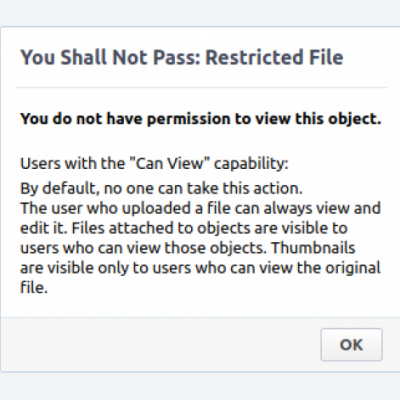Click the words "You Shall Not Pass" in title
Screen dimensions: 400x400
point(110,57)
